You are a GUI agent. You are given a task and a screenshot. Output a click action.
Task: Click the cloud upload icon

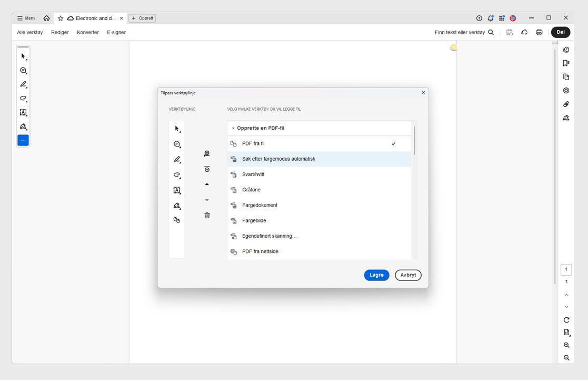(x=524, y=32)
